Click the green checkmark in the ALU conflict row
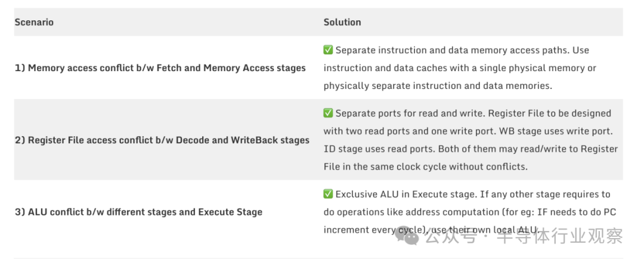 pyautogui.click(x=329, y=194)
